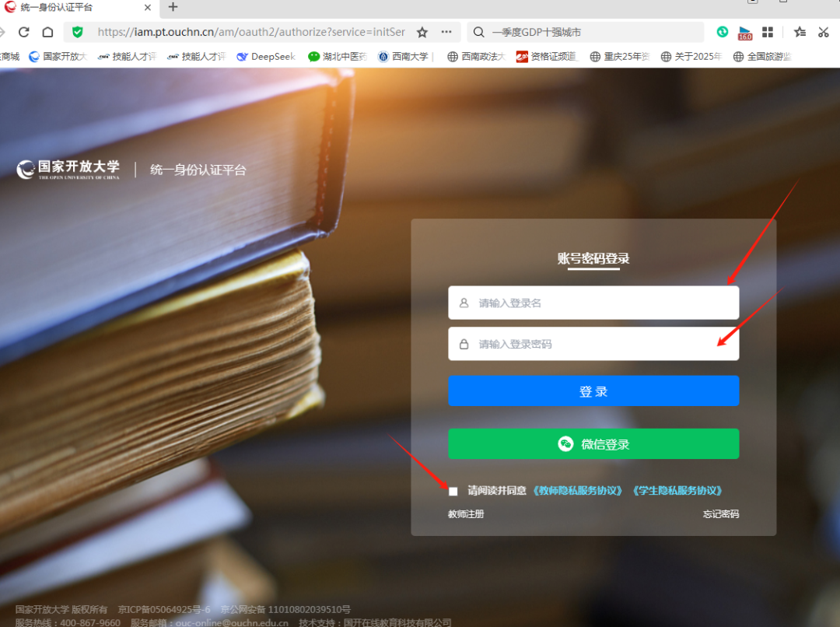Click the address bar URL

tap(251, 32)
